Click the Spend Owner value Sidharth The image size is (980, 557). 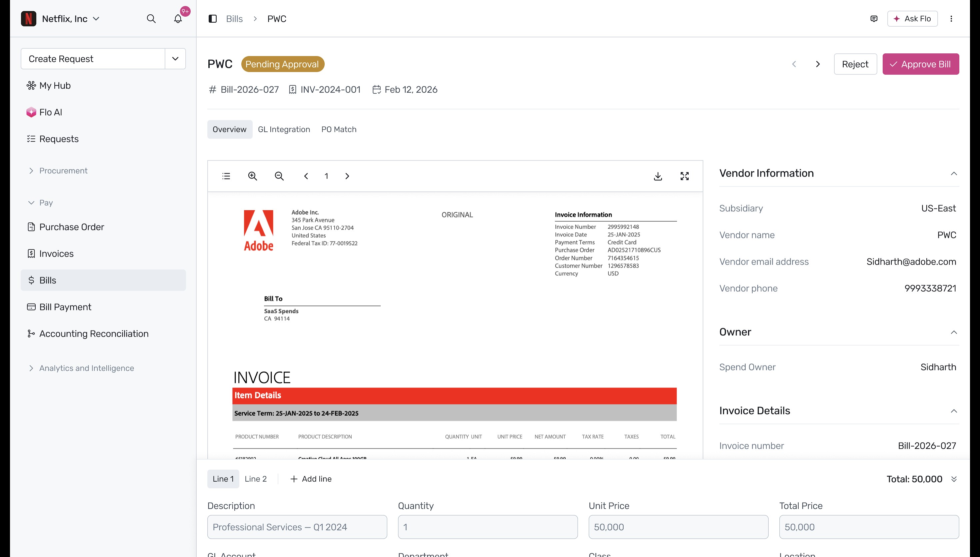pos(938,367)
